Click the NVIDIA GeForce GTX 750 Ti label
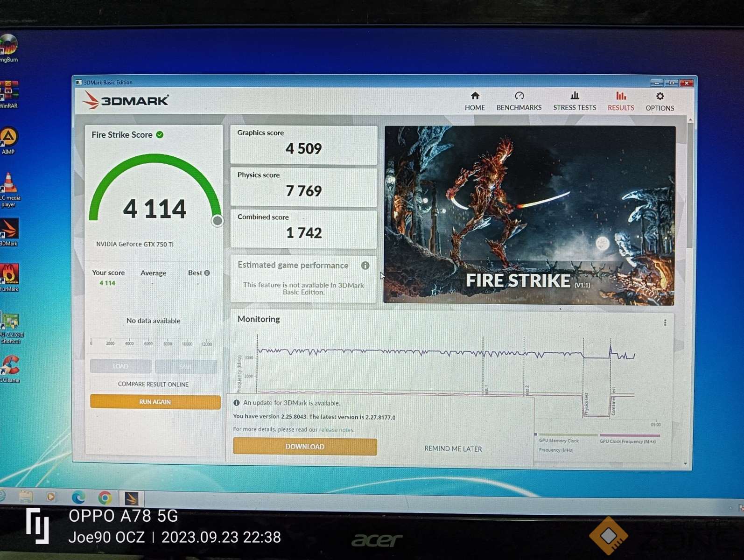This screenshot has height=560, width=744. [x=134, y=244]
